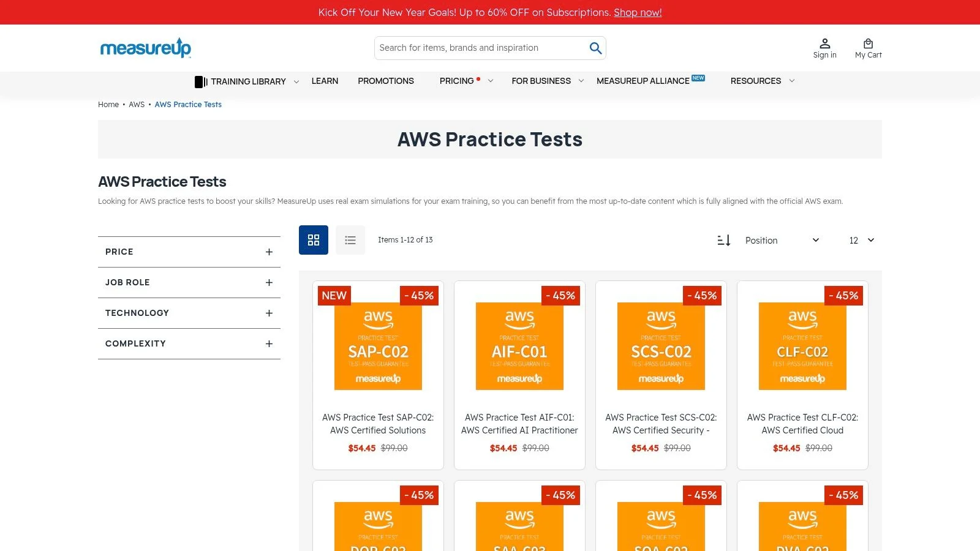Open the Sign in account icon
Image resolution: width=980 pixels, height=551 pixels.
(825, 43)
